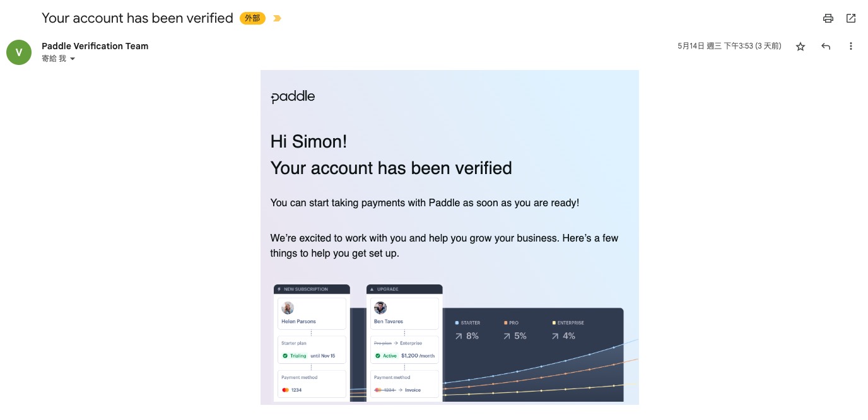Click Ben Tavares' profile photo
Screen dimensions: 868x420
click(x=380, y=308)
